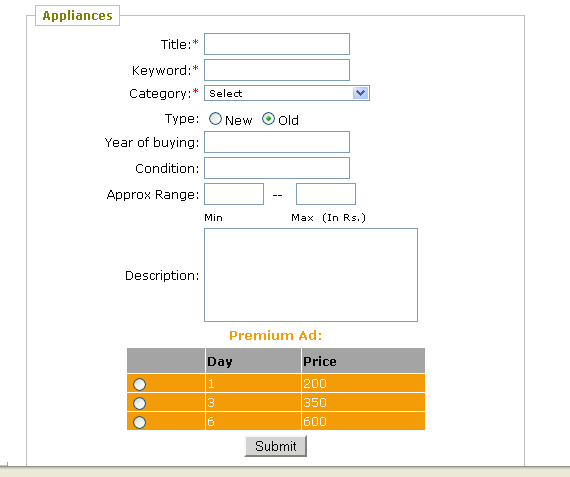The width and height of the screenshot is (570, 477).
Task: Click the Category dropdown arrow button
Action: tap(360, 93)
